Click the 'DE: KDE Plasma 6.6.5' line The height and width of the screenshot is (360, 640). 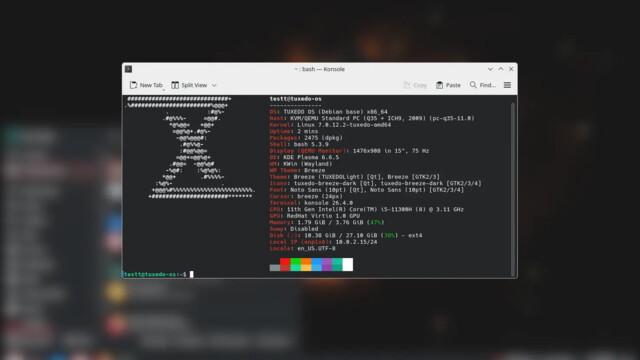[x=304, y=157]
